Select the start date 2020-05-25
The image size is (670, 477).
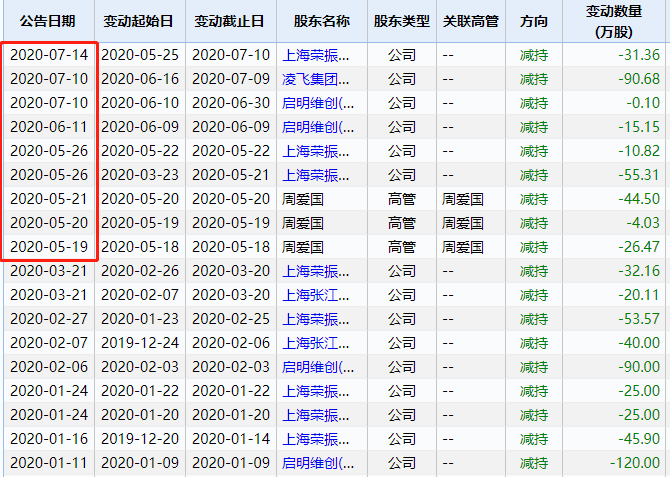[x=140, y=55]
